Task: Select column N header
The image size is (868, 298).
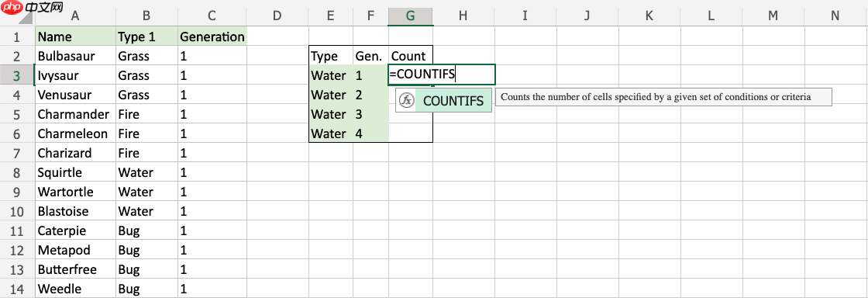Action: tap(835, 16)
